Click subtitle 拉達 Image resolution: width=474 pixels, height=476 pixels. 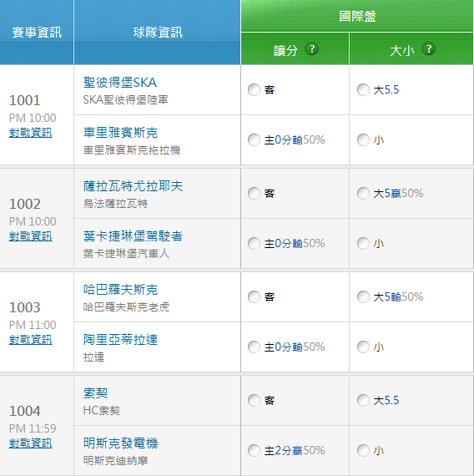coord(93,357)
